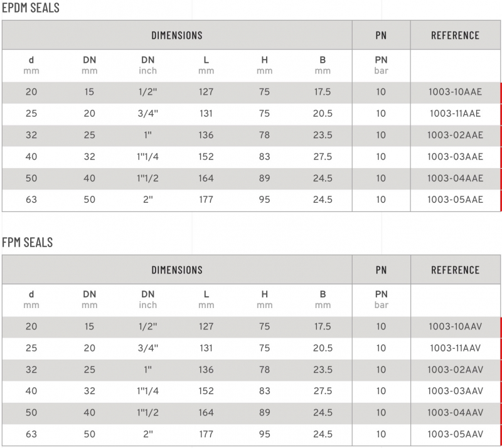Click REFERENCE header in the FPM table
Screen dimensions: 502x448
[455, 270]
